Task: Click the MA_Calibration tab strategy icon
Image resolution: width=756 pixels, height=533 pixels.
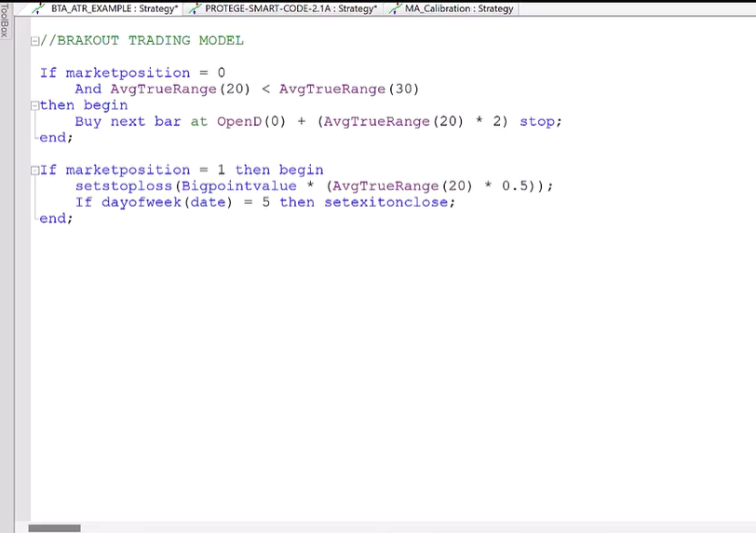Action: coord(396,8)
